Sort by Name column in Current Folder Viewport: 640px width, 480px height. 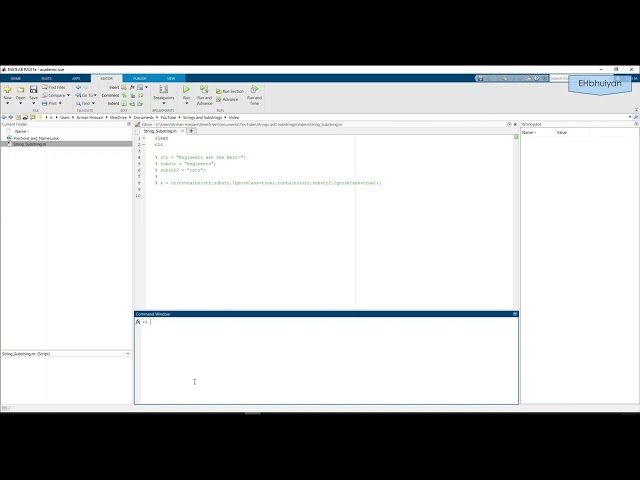point(21,131)
